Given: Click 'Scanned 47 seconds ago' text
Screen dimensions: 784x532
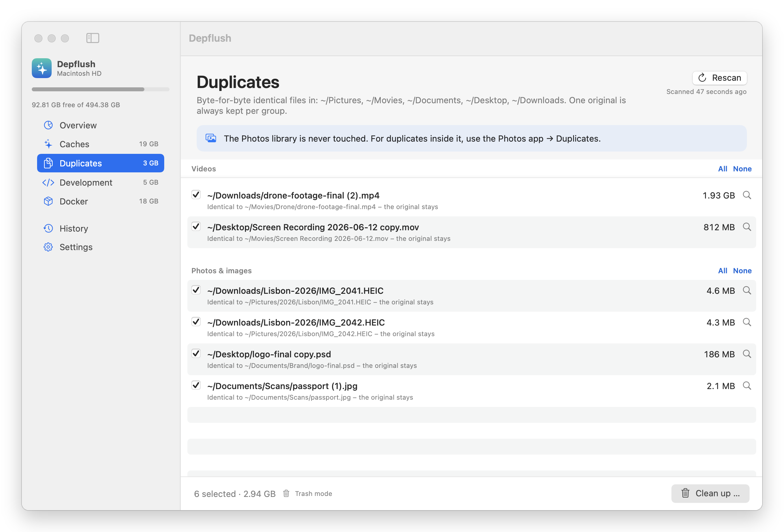Looking at the screenshot, I should (707, 92).
